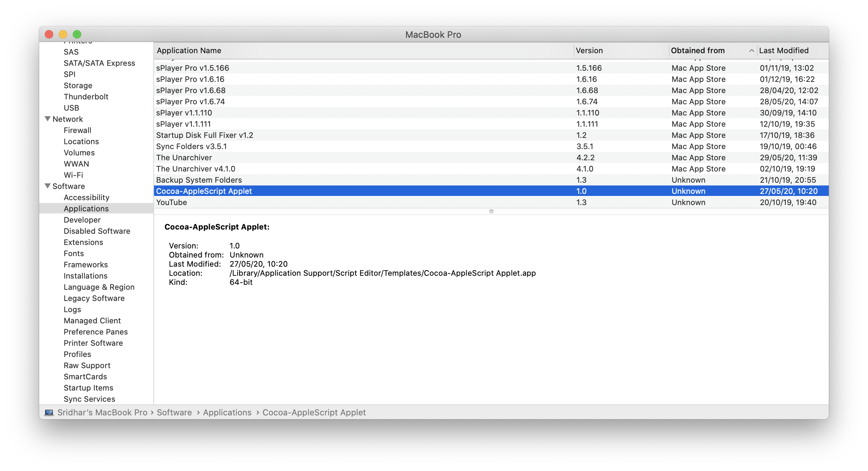
Task: Click the green zoom window button
Action: [x=77, y=34]
